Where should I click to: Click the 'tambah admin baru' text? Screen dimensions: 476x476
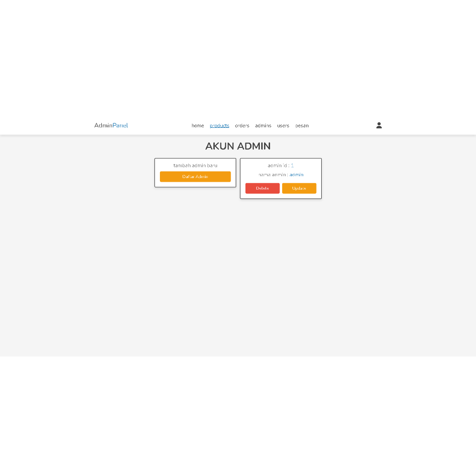click(x=195, y=165)
